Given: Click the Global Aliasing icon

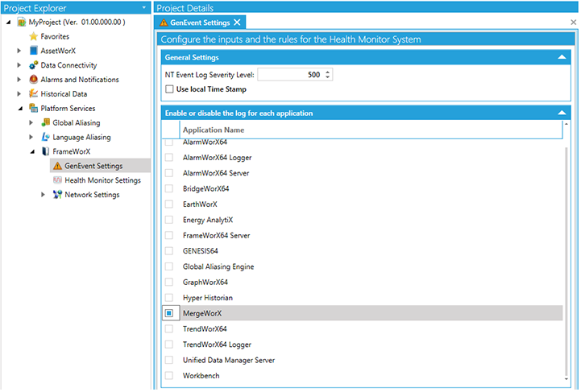Looking at the screenshot, I should [x=46, y=123].
